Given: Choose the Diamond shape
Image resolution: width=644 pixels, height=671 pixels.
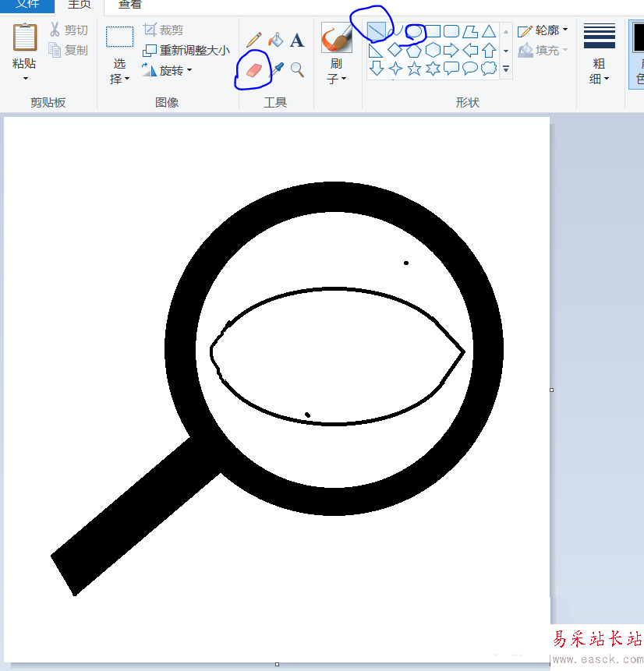Looking at the screenshot, I should (x=395, y=50).
